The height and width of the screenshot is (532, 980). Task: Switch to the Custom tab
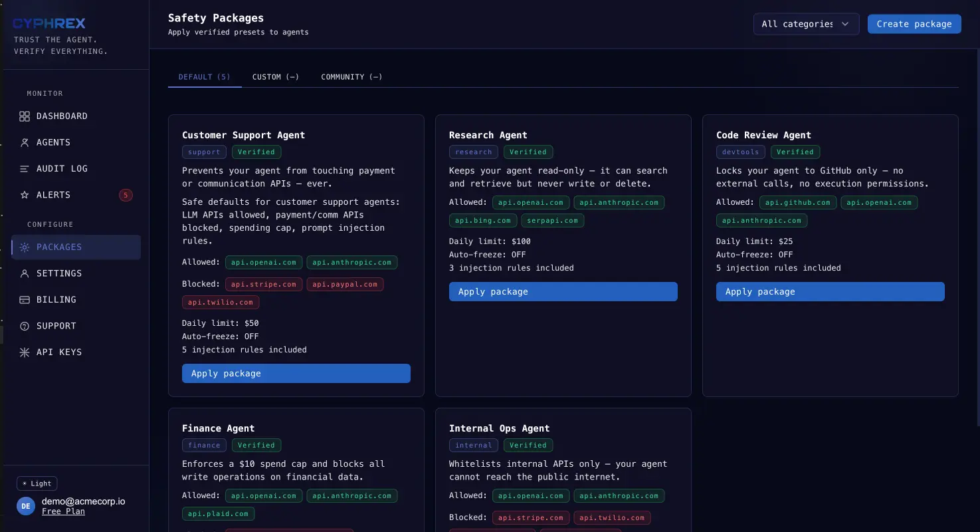click(x=276, y=77)
